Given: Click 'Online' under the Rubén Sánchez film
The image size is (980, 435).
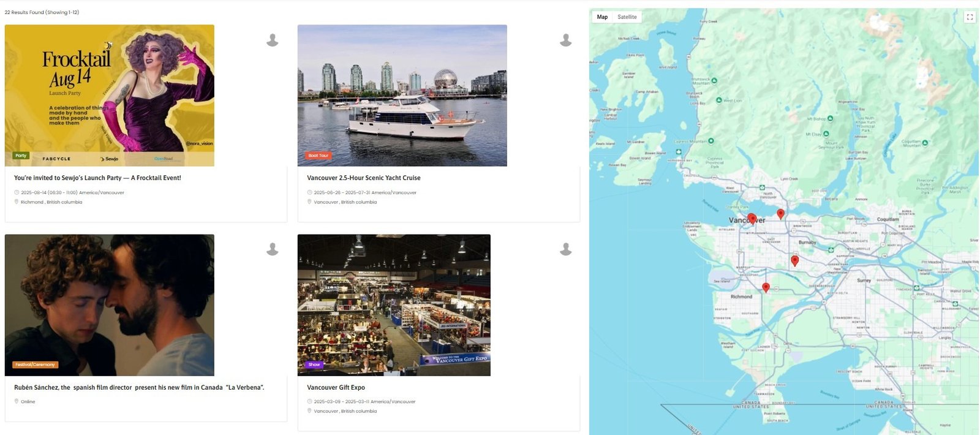Looking at the screenshot, I should pos(28,401).
